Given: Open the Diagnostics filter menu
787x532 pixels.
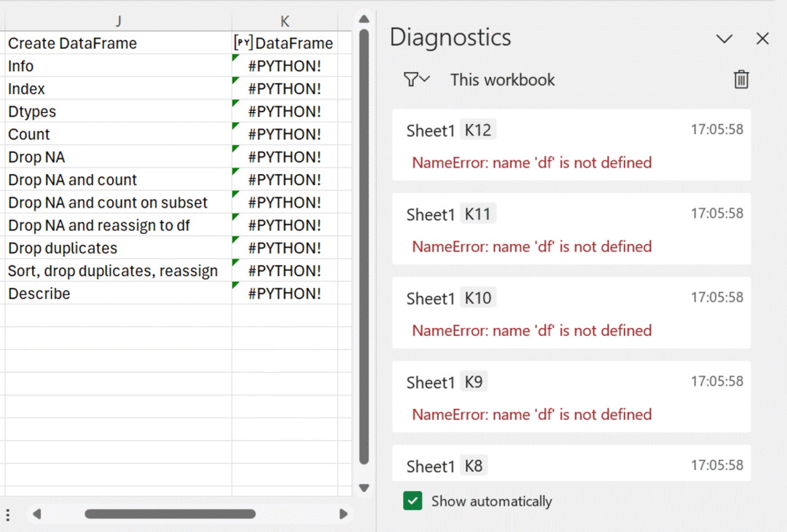Looking at the screenshot, I should [417, 79].
